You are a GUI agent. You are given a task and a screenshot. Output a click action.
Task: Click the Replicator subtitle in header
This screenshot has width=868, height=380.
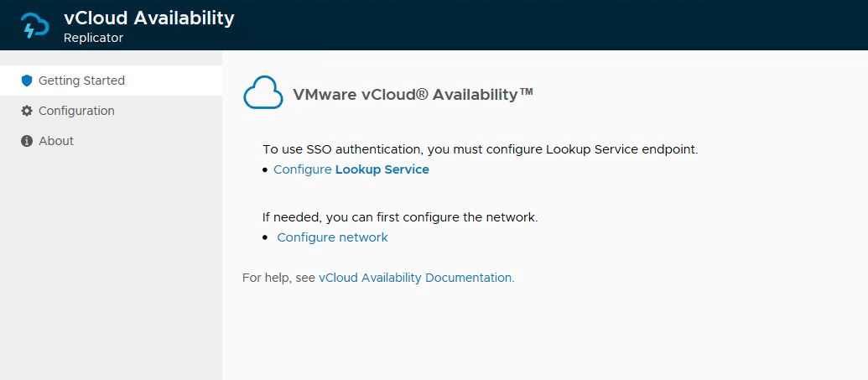[93, 38]
